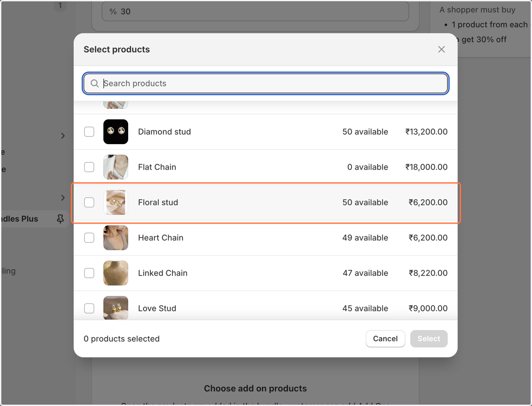Click the Diamond stud product thumbnail
The width and height of the screenshot is (532, 406).
click(116, 132)
